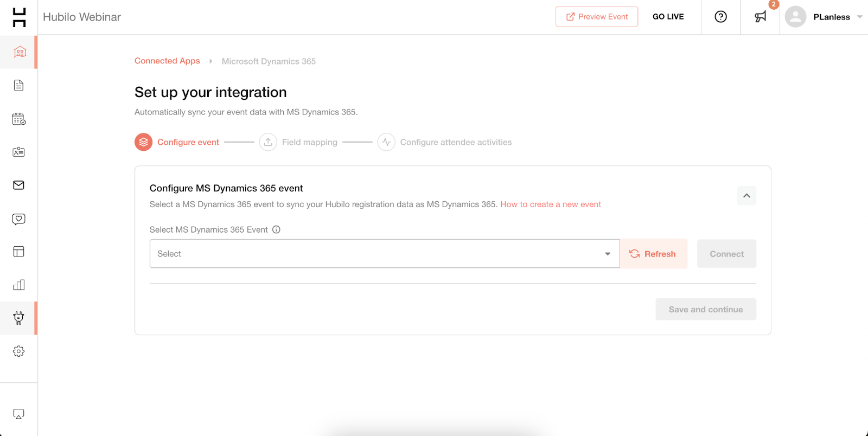Select the Configure event step label
The height and width of the screenshot is (436, 868).
(188, 142)
